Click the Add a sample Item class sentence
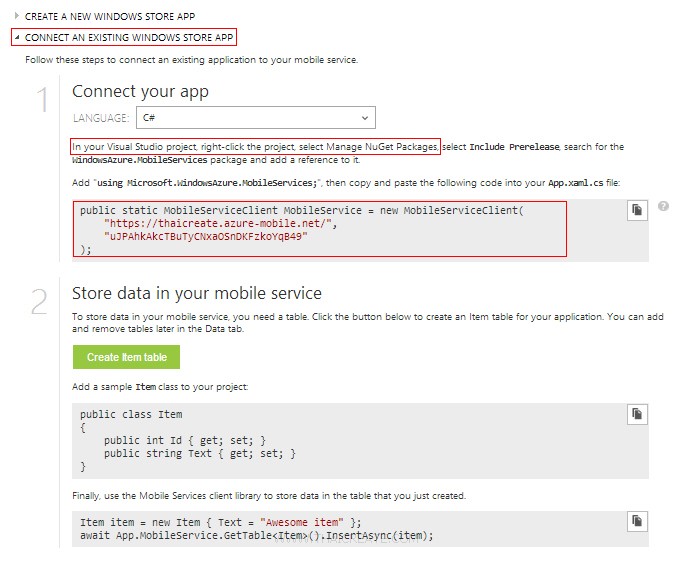This screenshot has width=695, height=564. (x=160, y=387)
